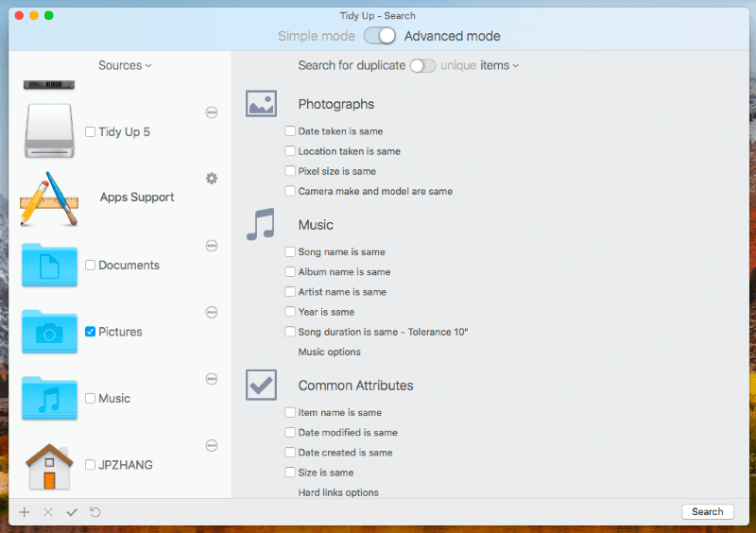This screenshot has height=533, width=756.
Task: Remove source with the X icon
Action: pos(48,512)
